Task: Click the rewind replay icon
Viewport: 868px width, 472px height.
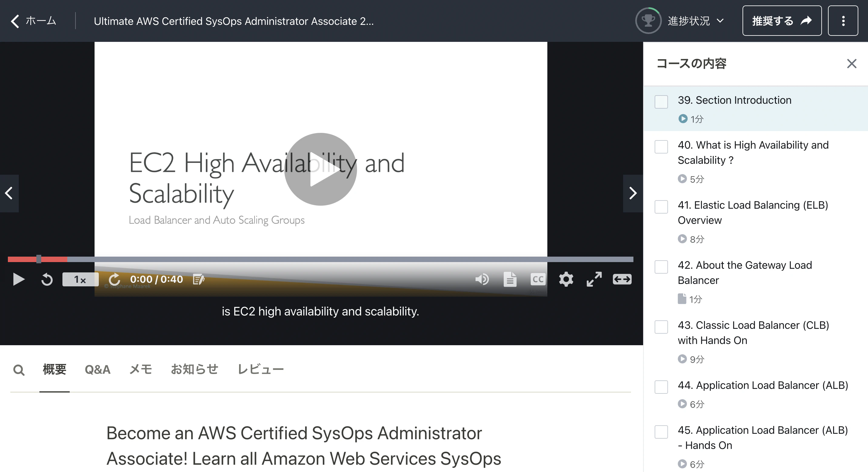Action: 47,279
